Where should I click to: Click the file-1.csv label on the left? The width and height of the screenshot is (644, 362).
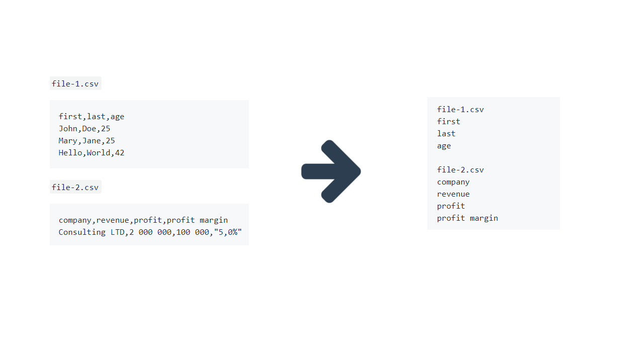(x=75, y=83)
